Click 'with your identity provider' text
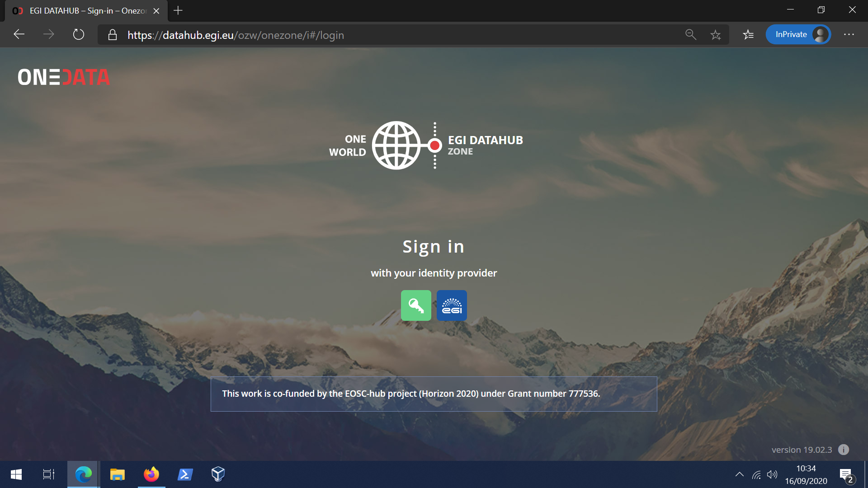The image size is (868, 488). (x=434, y=273)
